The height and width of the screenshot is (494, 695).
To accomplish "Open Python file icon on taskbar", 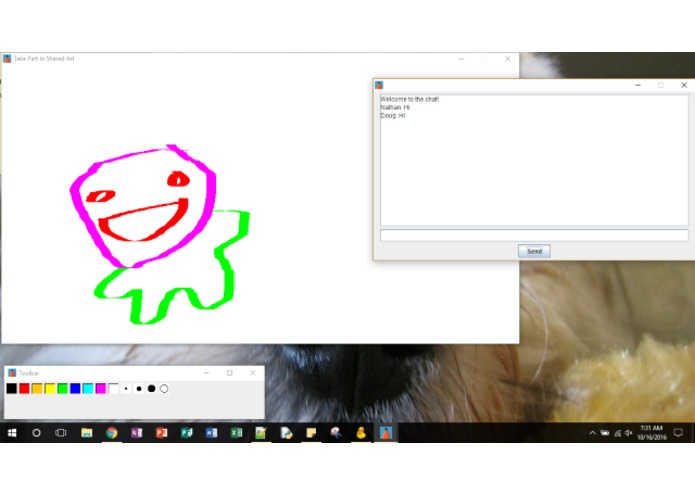I will tap(286, 433).
